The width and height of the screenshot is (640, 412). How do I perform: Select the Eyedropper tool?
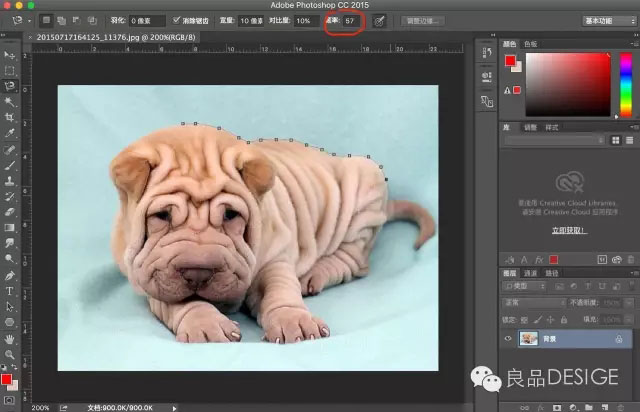click(x=10, y=133)
